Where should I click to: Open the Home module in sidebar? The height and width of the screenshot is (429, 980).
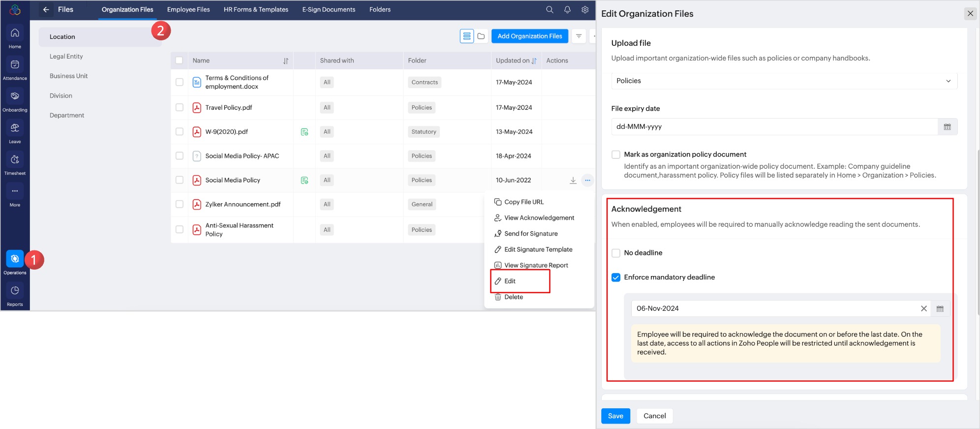(x=15, y=37)
